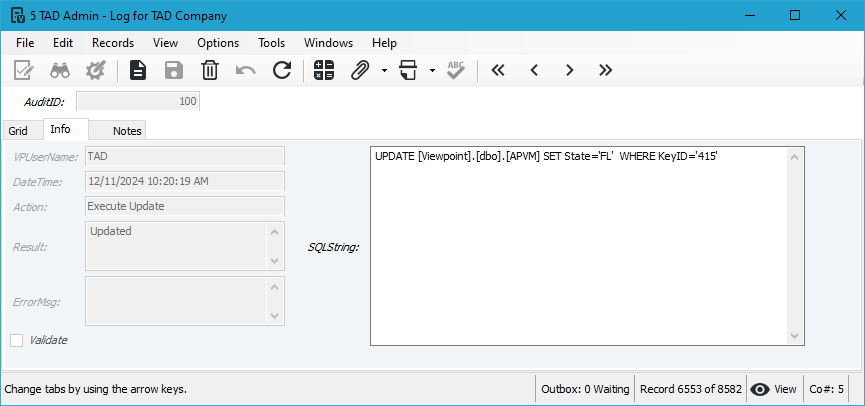Click the AuditID field
The height and width of the screenshot is (406, 865).
(x=138, y=102)
